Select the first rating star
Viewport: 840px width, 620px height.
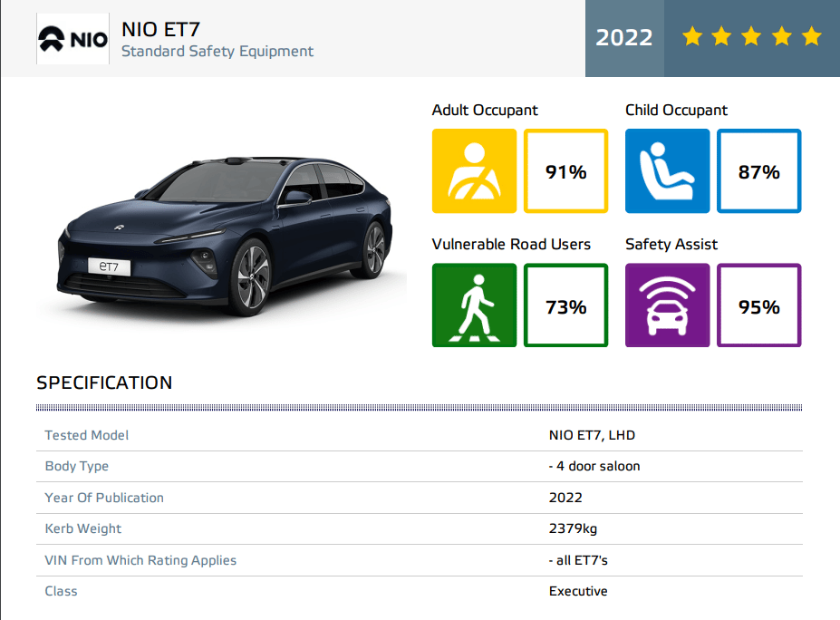pos(690,37)
